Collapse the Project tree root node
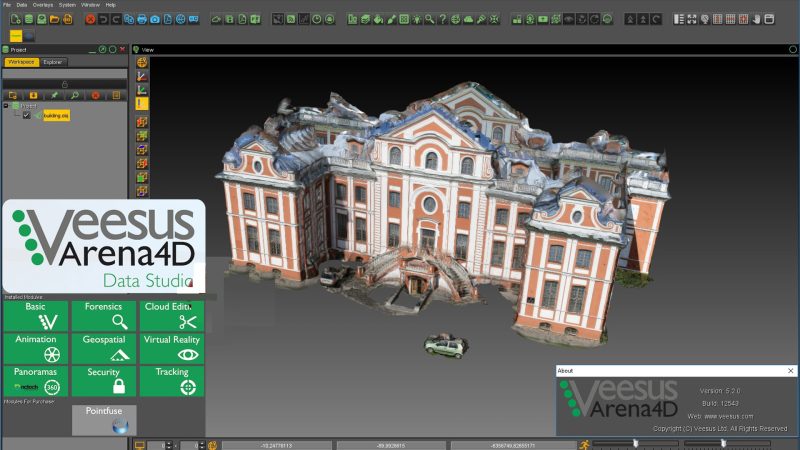The height and width of the screenshot is (450, 800). pos(5,105)
